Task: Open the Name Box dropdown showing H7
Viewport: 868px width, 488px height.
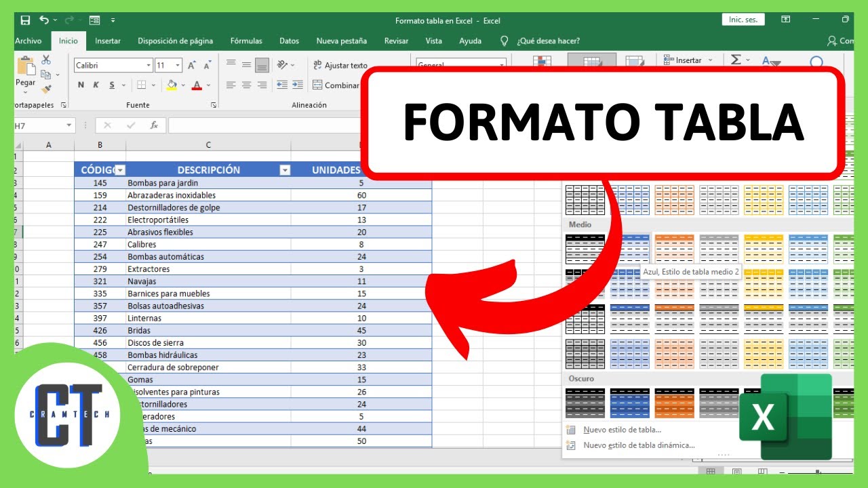Action: click(69, 125)
